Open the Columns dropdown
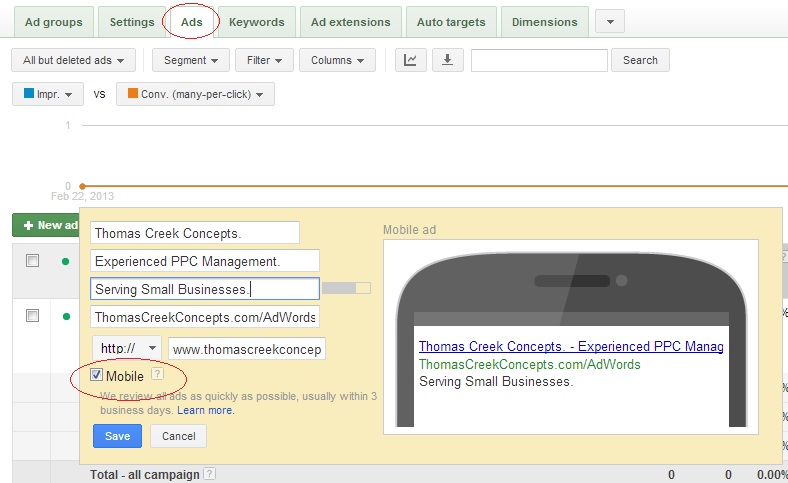The height and width of the screenshot is (483, 788). 337,60
